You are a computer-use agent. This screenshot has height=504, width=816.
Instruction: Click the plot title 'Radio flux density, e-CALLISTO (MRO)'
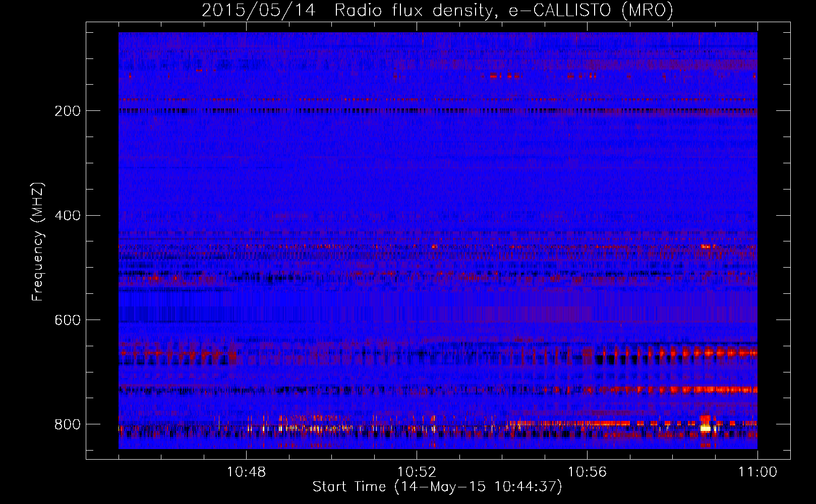tap(503, 10)
